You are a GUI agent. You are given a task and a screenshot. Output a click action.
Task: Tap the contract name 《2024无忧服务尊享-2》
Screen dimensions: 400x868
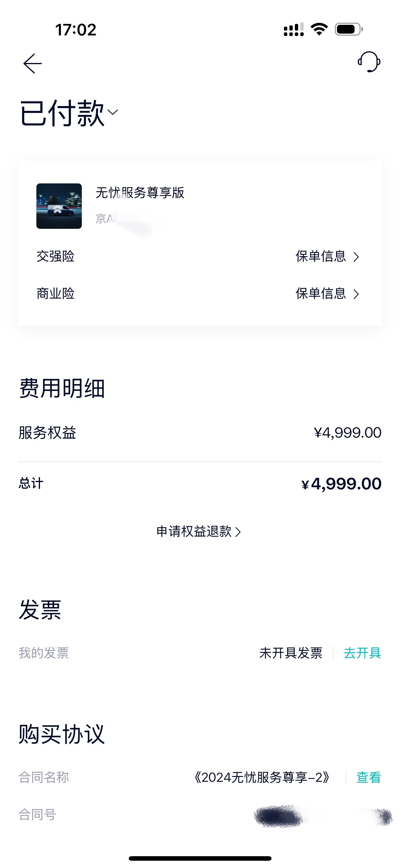262,778
